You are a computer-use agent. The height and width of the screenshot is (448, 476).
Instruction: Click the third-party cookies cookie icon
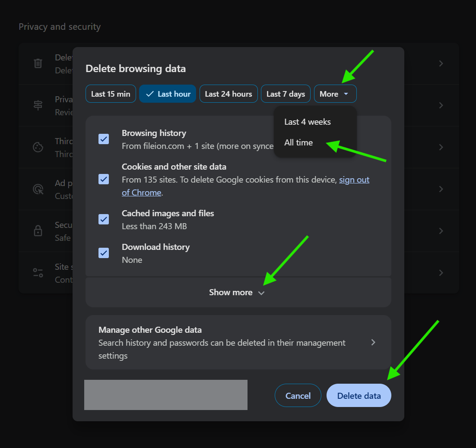pos(38,147)
